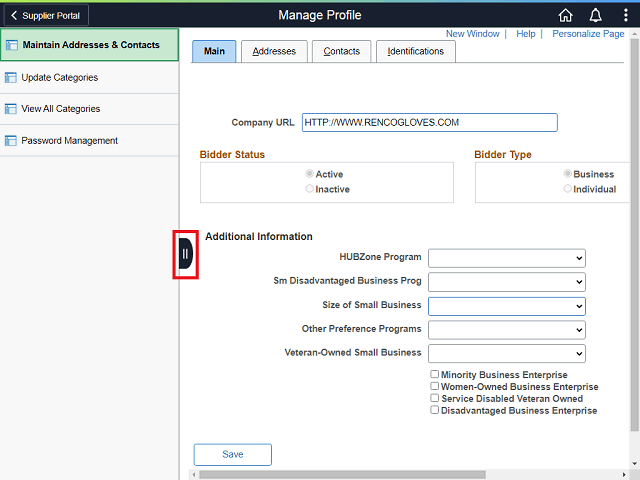Open the Identifications tab
This screenshot has width=640, height=480.
(416, 51)
